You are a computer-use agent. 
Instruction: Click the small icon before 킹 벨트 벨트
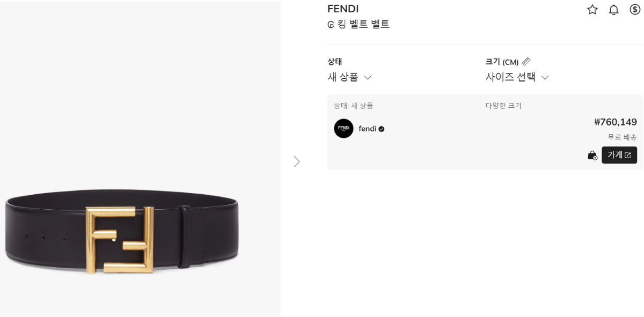click(331, 25)
